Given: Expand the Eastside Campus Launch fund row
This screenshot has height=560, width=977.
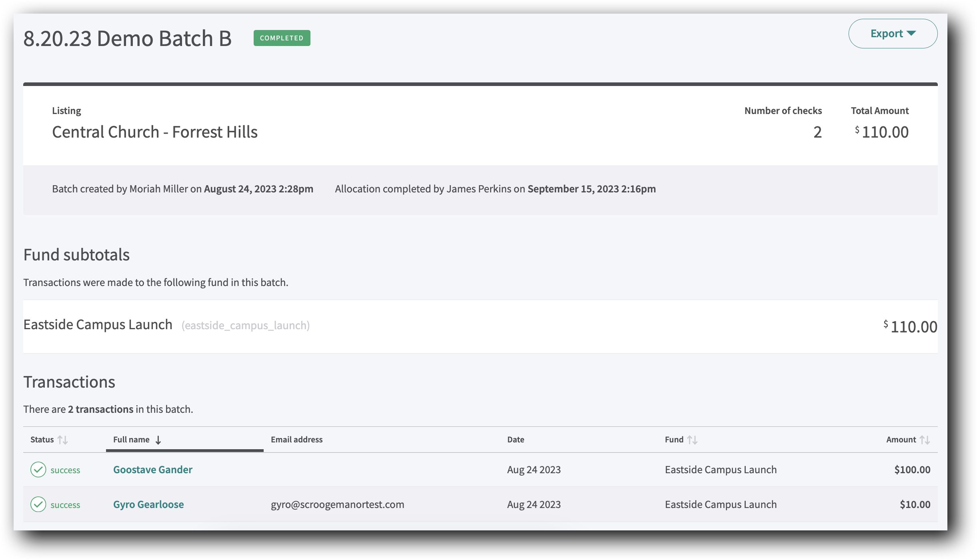Looking at the screenshot, I should coord(98,324).
